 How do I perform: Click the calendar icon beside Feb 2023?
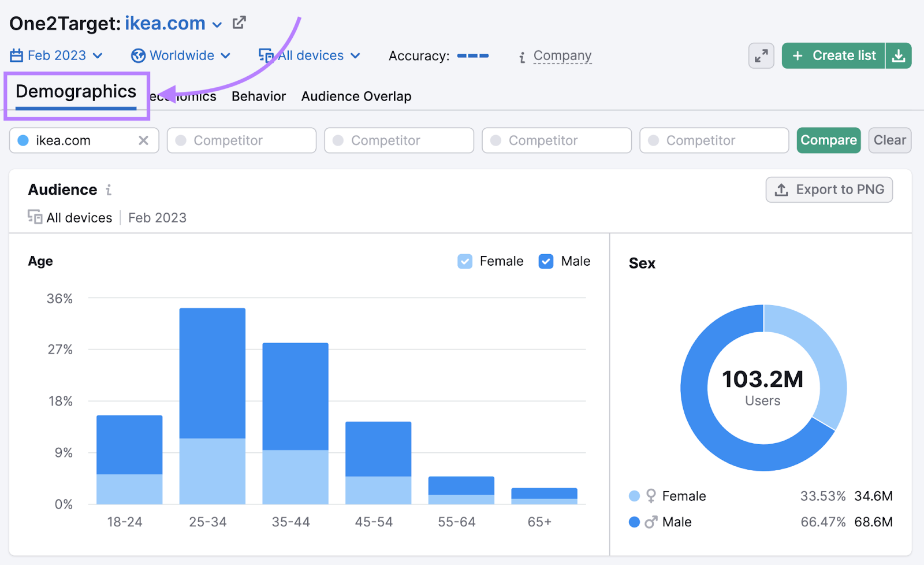point(17,55)
